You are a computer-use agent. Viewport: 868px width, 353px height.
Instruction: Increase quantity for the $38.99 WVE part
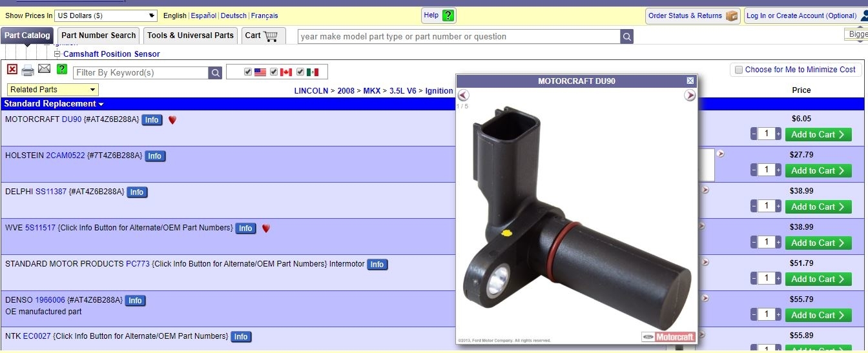(778, 243)
